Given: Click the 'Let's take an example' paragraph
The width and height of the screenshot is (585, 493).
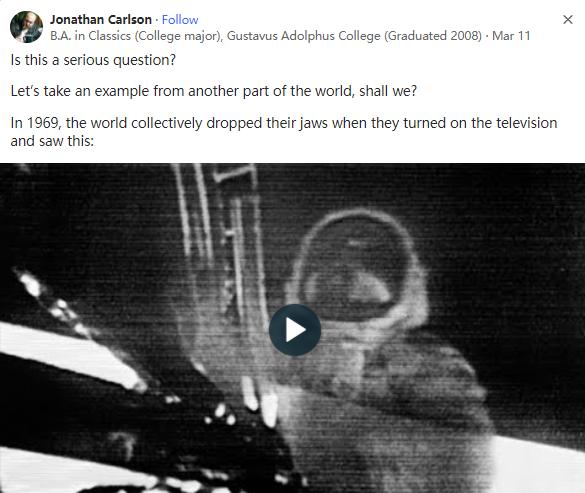Looking at the screenshot, I should coord(213,91).
